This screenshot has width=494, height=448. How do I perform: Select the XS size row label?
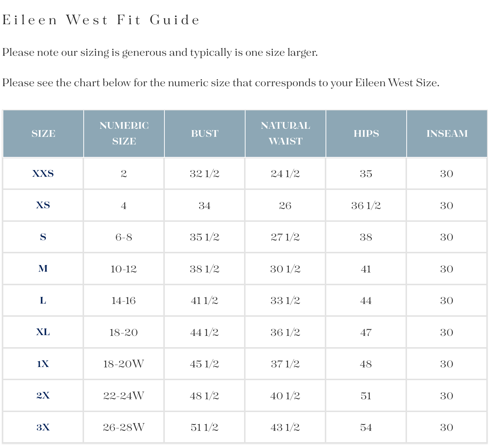tap(43, 205)
